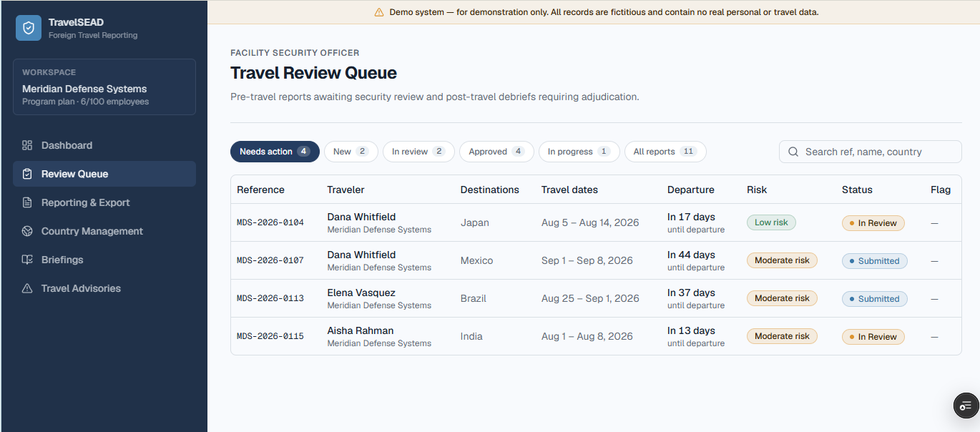The image size is (980, 432).
Task: Click Submitted status for MDS-2026-0107
Action: (875, 261)
